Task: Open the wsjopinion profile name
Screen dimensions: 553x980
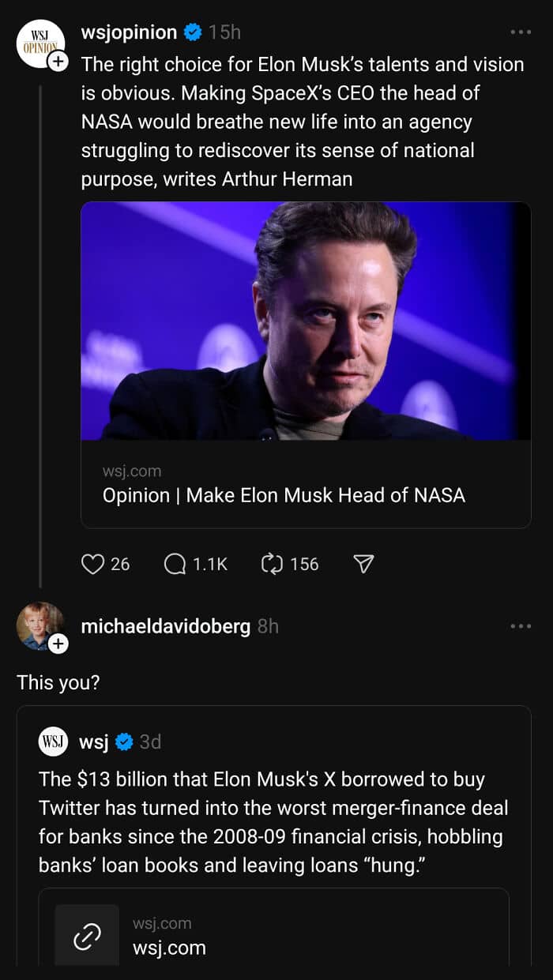Action: coord(129,32)
